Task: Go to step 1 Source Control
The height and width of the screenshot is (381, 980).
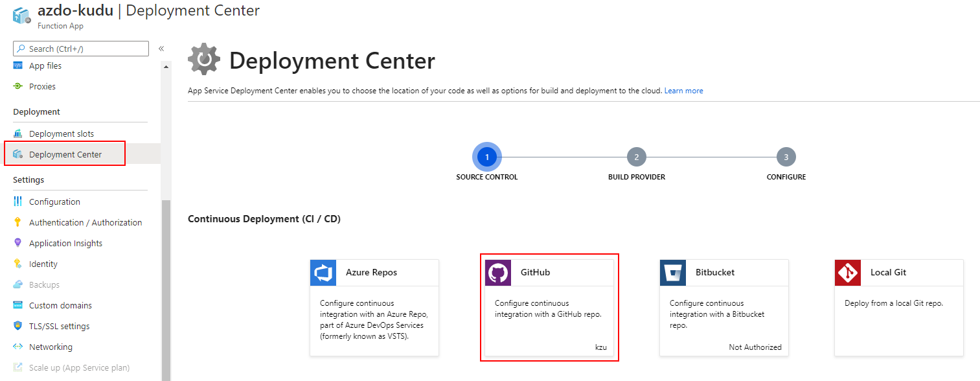Action: tap(486, 157)
